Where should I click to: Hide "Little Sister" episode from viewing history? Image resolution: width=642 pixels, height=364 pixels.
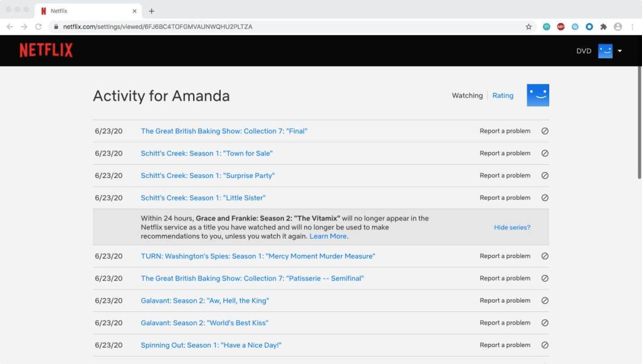pyautogui.click(x=544, y=198)
